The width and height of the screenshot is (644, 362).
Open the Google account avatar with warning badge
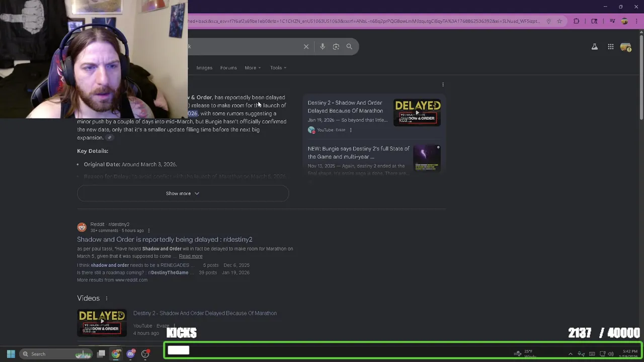tap(626, 47)
